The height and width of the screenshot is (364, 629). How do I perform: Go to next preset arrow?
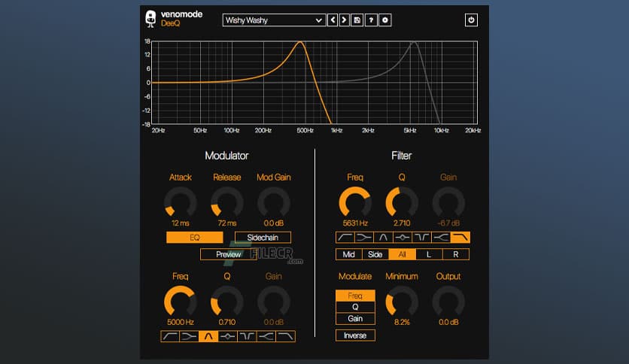point(344,20)
